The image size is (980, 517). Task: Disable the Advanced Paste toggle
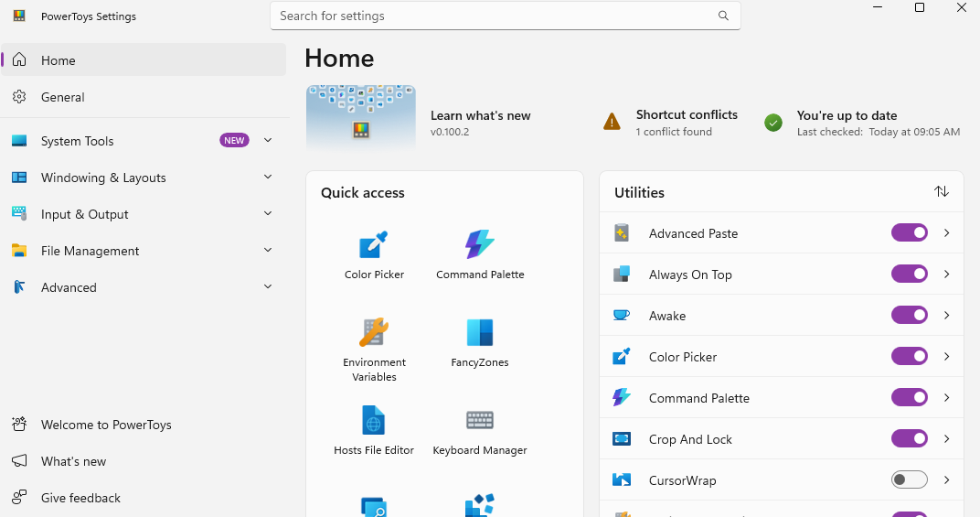tap(909, 232)
